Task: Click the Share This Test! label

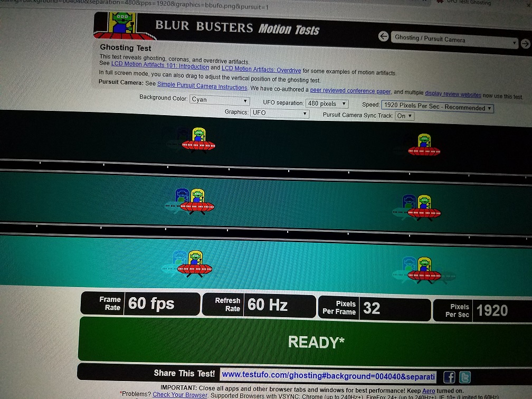Action: [184, 373]
